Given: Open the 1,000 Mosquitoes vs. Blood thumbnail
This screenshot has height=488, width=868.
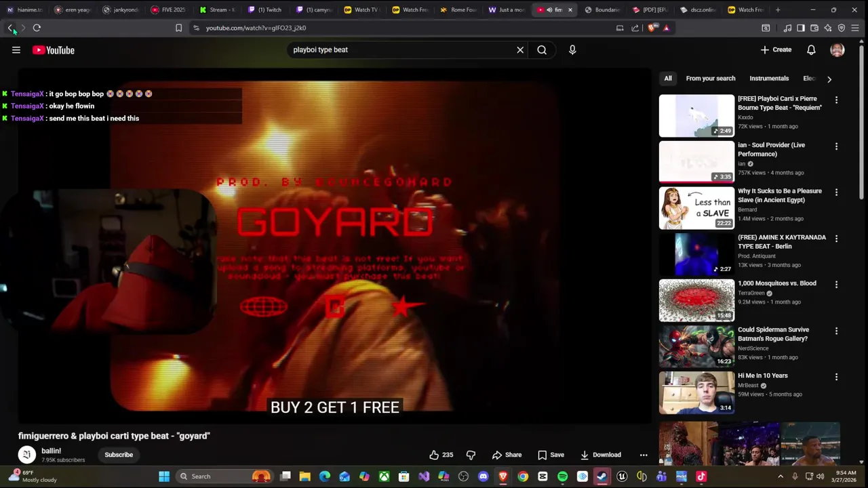Looking at the screenshot, I should (x=696, y=300).
